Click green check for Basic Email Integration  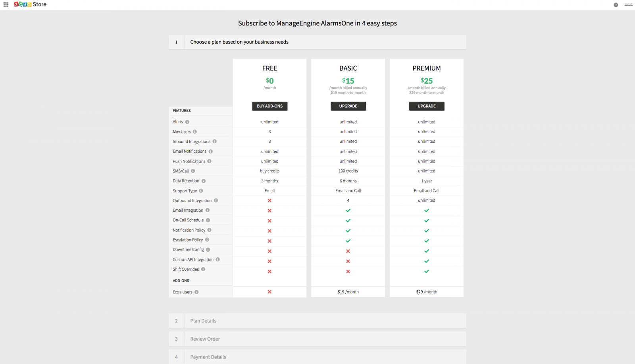348,211
